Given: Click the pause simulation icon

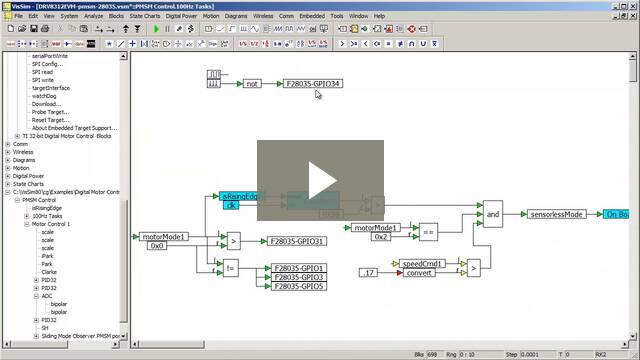Looking at the screenshot, I should [x=167, y=29].
